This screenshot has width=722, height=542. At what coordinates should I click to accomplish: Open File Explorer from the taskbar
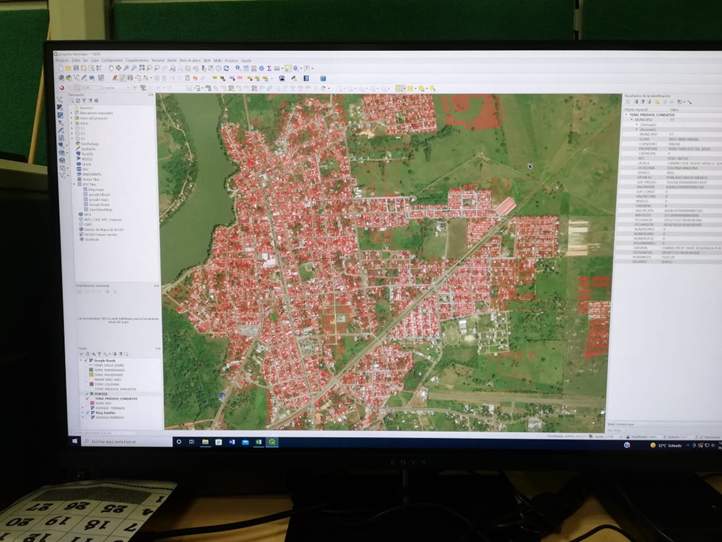pos(205,442)
